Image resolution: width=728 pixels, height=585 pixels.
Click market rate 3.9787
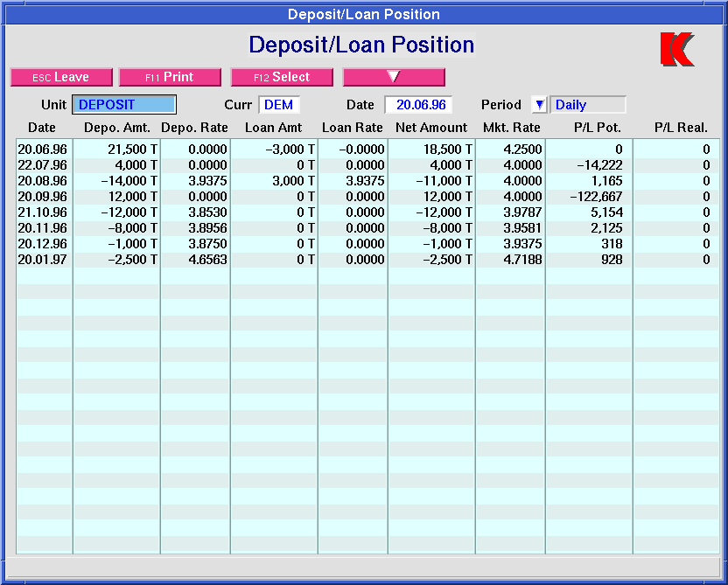[x=522, y=212]
